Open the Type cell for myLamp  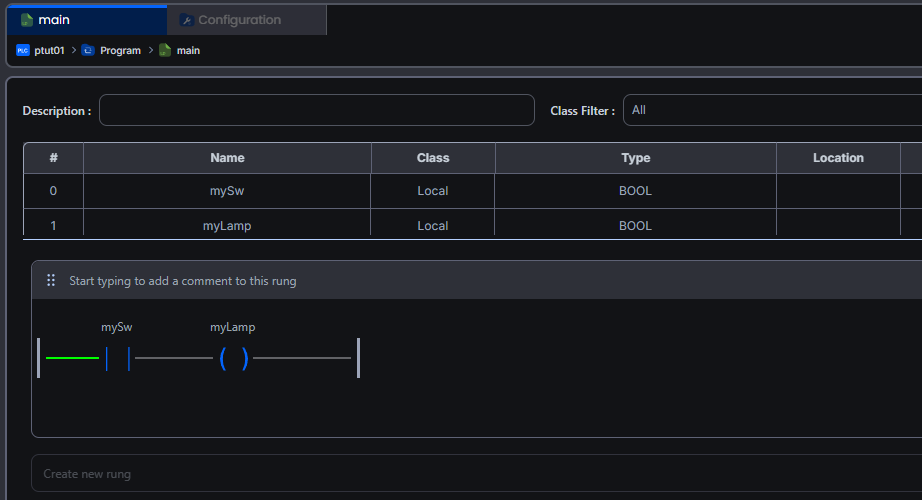[x=635, y=226]
